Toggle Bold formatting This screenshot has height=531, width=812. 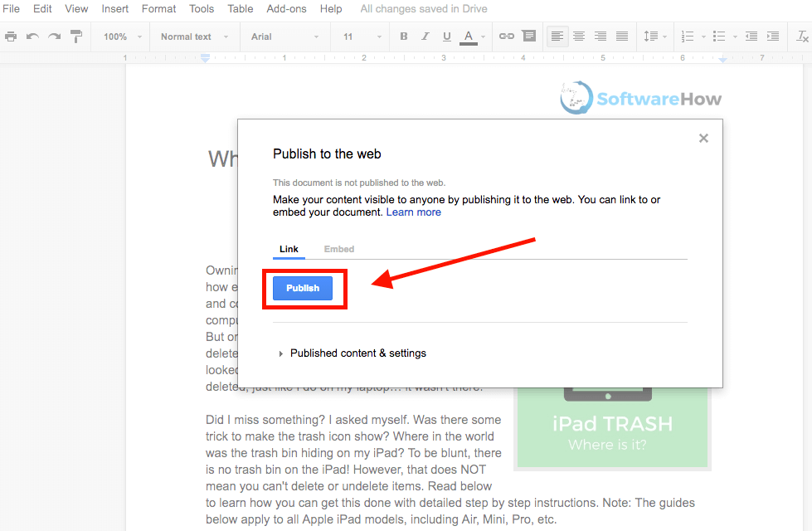[404, 37]
